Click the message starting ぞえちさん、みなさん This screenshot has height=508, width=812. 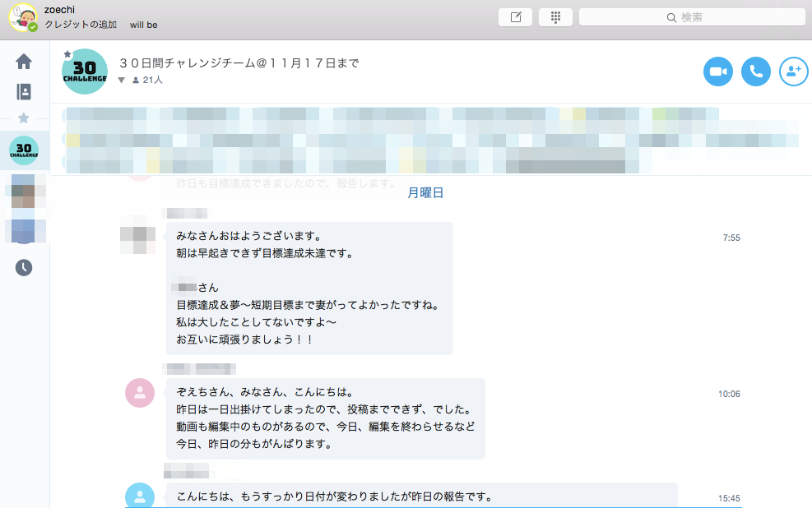(x=326, y=418)
